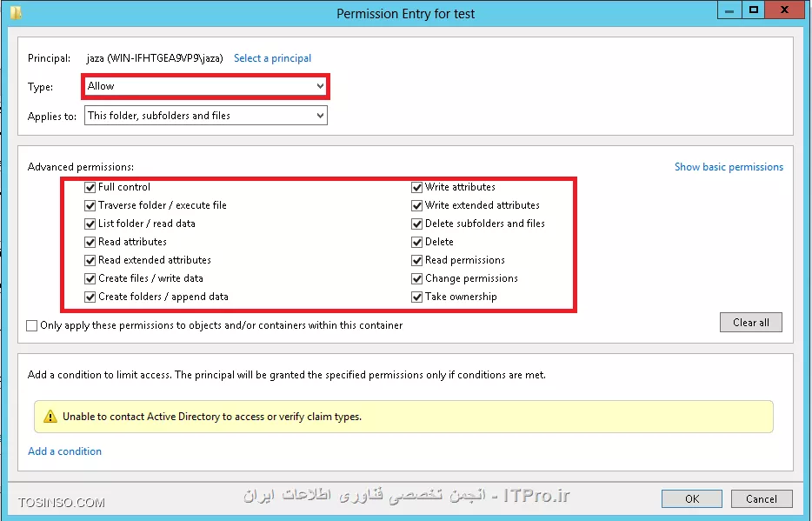This screenshot has width=812, height=521.
Task: Toggle the Full control checkbox
Action: tap(90, 187)
